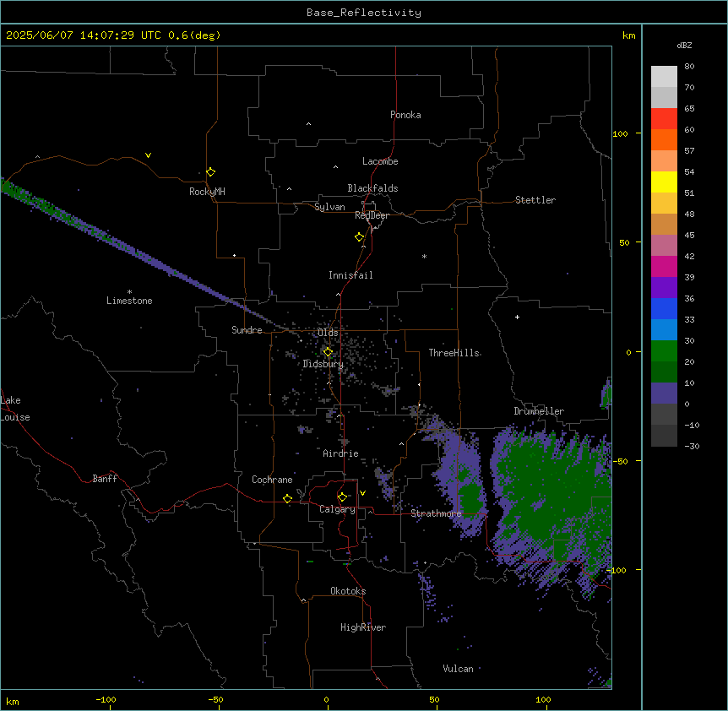Click the km label at the top right
The image size is (728, 711).
tap(629, 35)
